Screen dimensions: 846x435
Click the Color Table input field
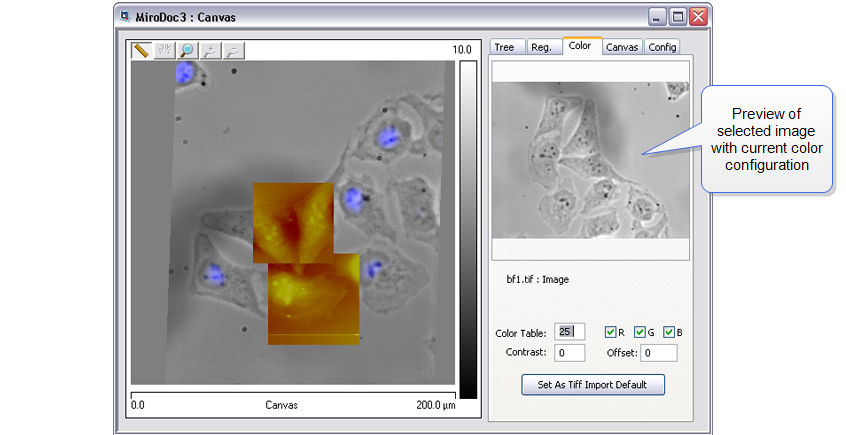click(x=570, y=332)
